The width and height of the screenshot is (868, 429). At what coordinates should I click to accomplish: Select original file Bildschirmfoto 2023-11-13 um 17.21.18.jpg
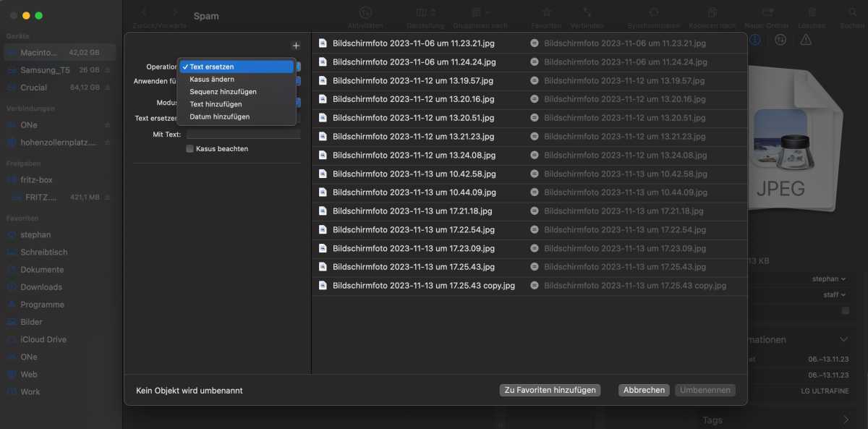[412, 211]
